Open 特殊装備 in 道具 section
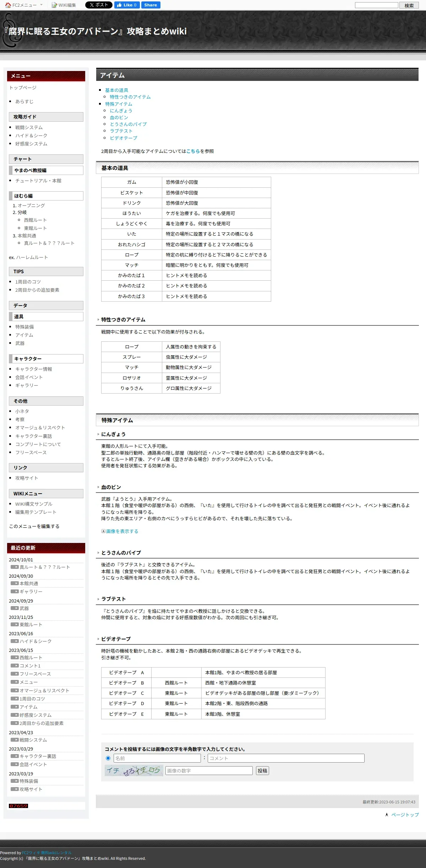The image size is (426, 868). (24, 327)
